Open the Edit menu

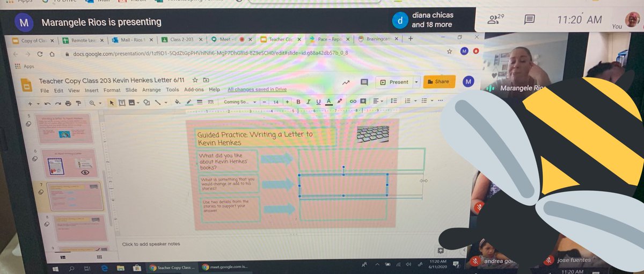click(x=58, y=90)
